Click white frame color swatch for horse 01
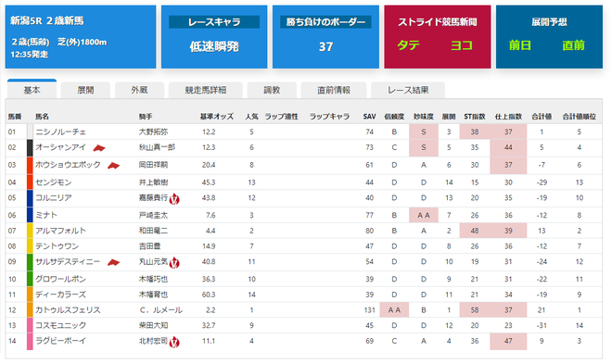This screenshot has width=612, height=364. click(30, 132)
